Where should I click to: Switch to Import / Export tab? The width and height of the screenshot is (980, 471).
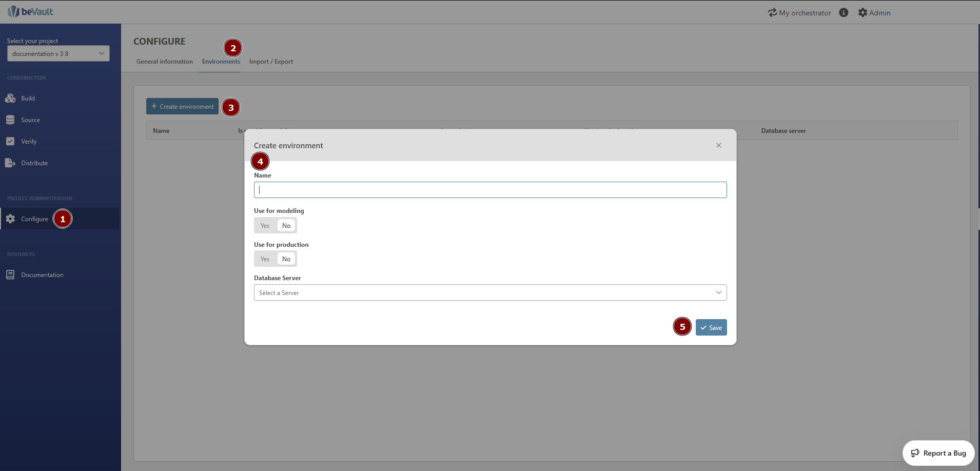[271, 62]
